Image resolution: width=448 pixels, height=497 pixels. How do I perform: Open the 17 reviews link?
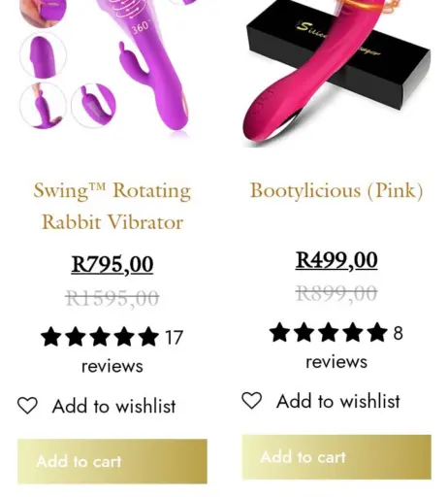pyautogui.click(x=112, y=351)
